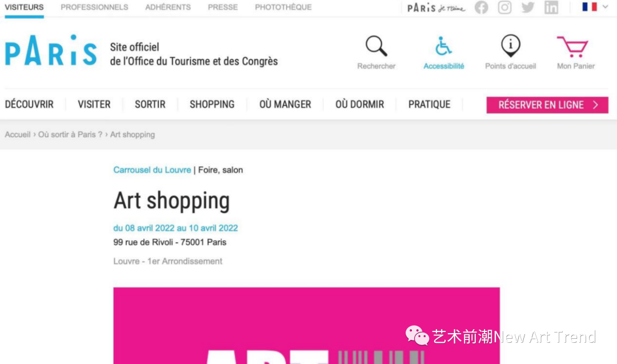The height and width of the screenshot is (364, 617).
Task: Open Points d'accueil info pin icon
Action: 510,46
